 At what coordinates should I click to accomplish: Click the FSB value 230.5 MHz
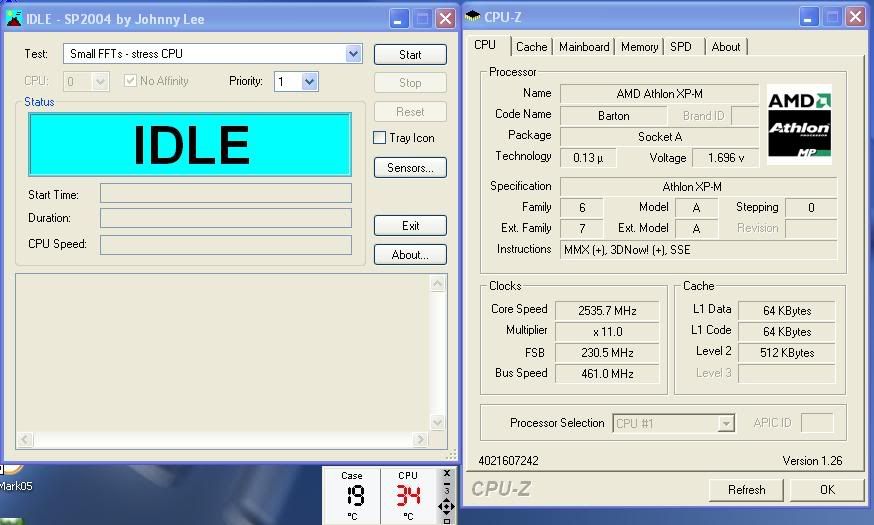pos(607,353)
